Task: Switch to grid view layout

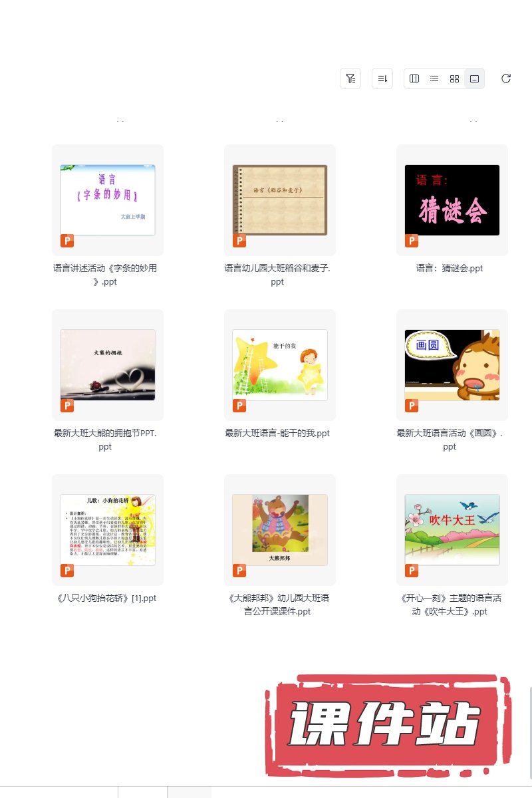Action: tap(454, 78)
